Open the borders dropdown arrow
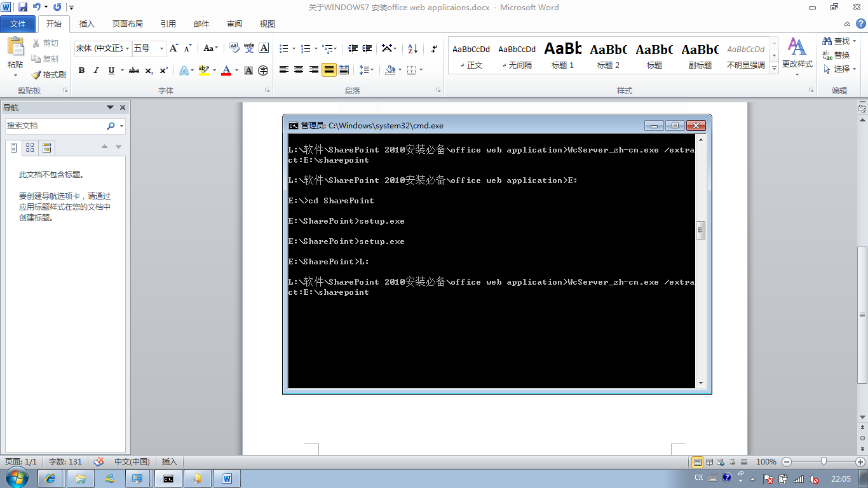 click(x=421, y=70)
